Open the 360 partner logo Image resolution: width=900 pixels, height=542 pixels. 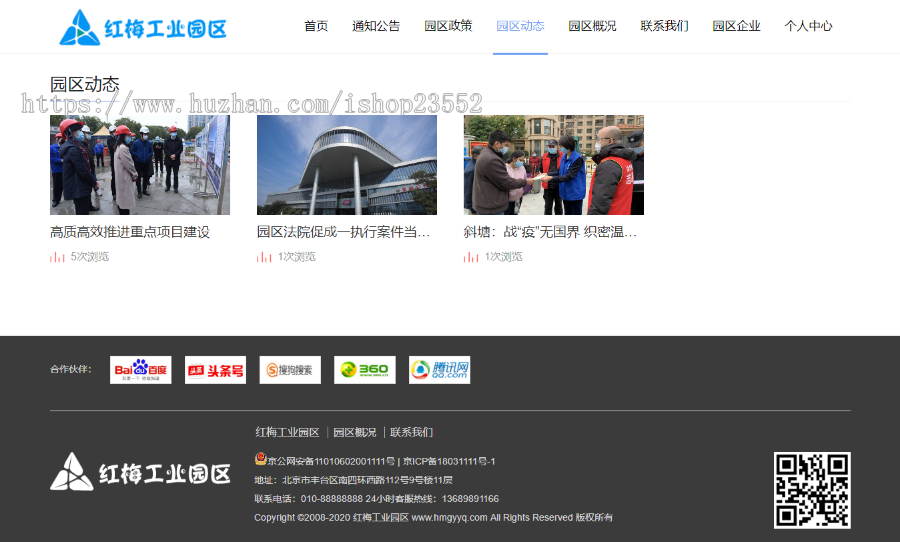(x=364, y=370)
